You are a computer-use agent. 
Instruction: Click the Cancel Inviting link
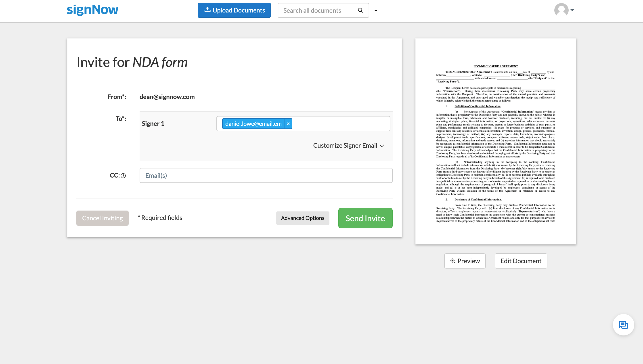[x=103, y=218]
